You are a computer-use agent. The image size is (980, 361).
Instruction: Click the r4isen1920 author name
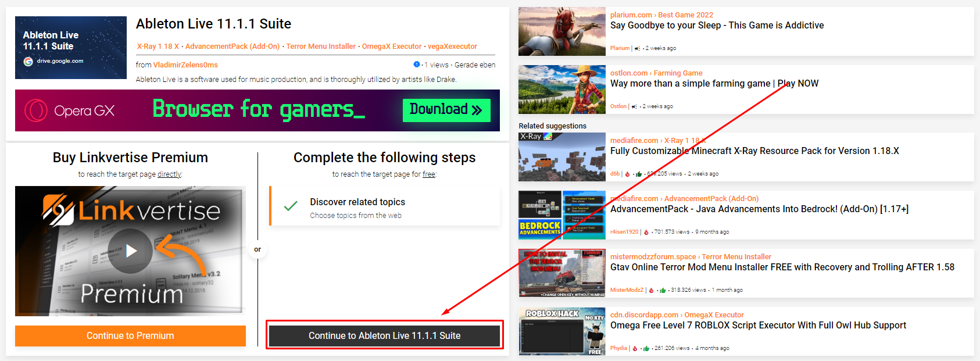click(x=624, y=232)
